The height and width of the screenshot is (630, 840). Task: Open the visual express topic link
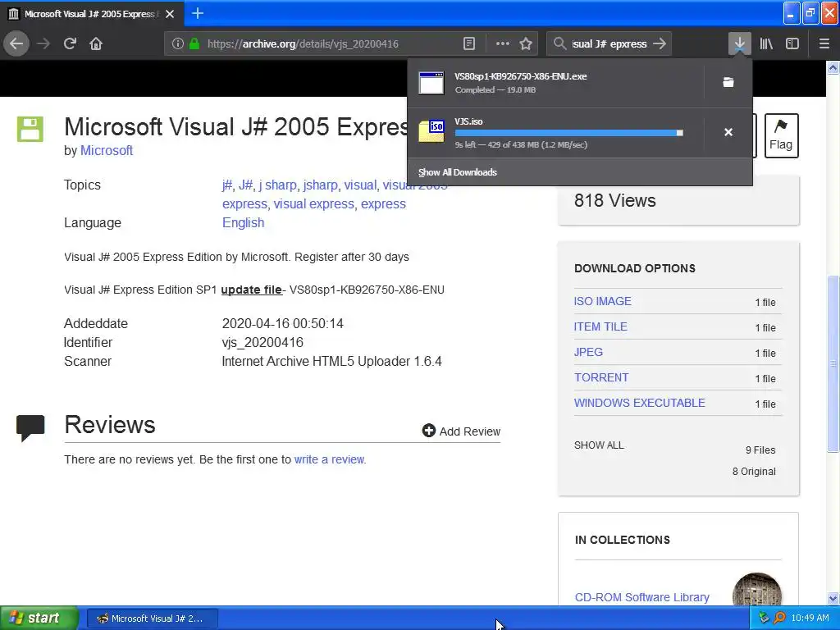[x=314, y=204]
